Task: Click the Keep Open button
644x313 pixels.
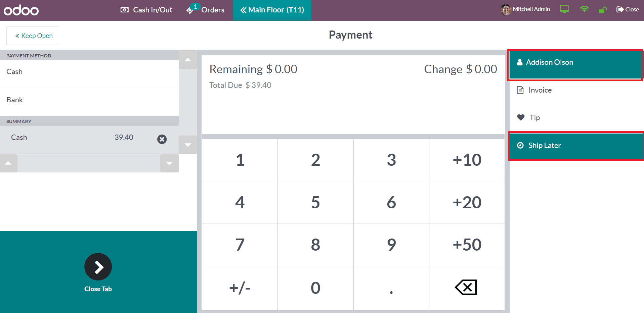Action: coord(33,36)
